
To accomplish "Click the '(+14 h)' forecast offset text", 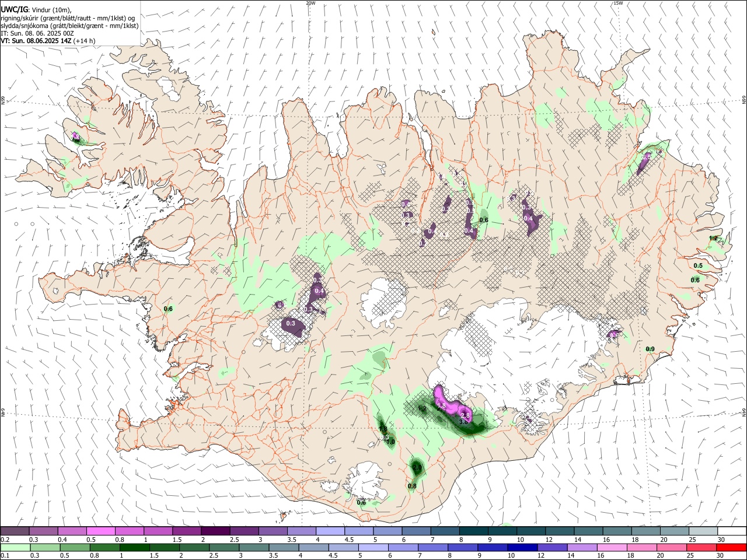I will pyautogui.click(x=85, y=41).
